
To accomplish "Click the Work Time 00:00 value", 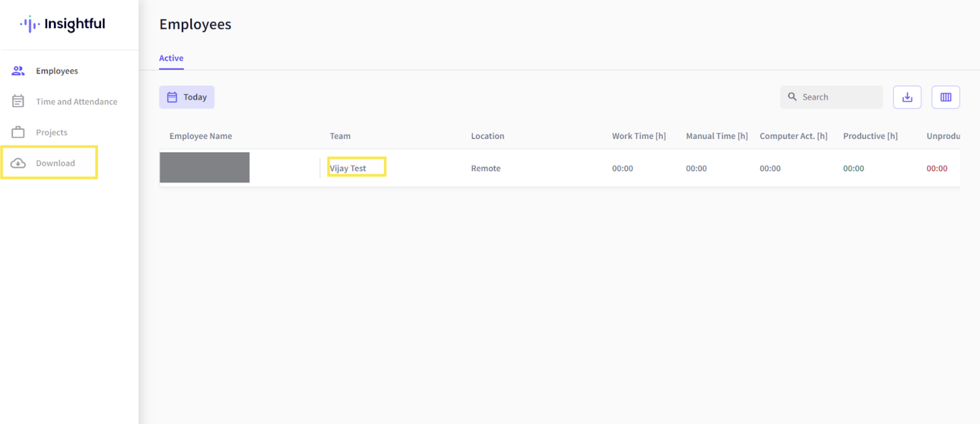I will tap(623, 168).
